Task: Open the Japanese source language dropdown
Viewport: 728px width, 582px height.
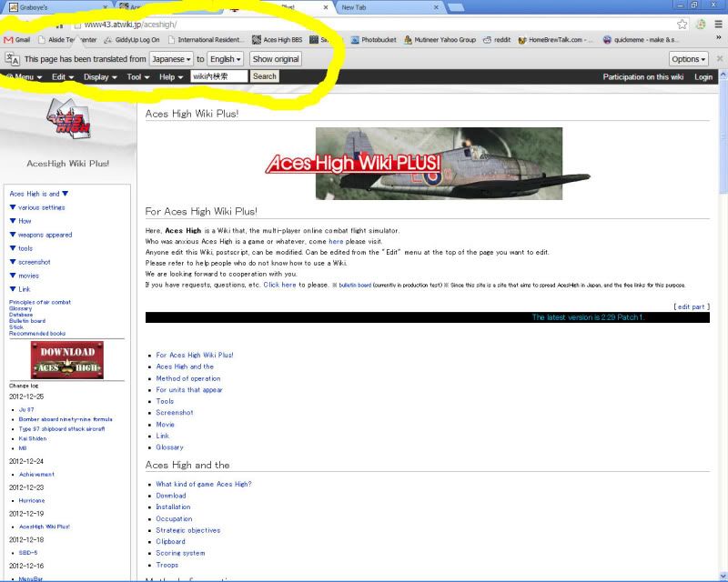Action: tap(171, 59)
